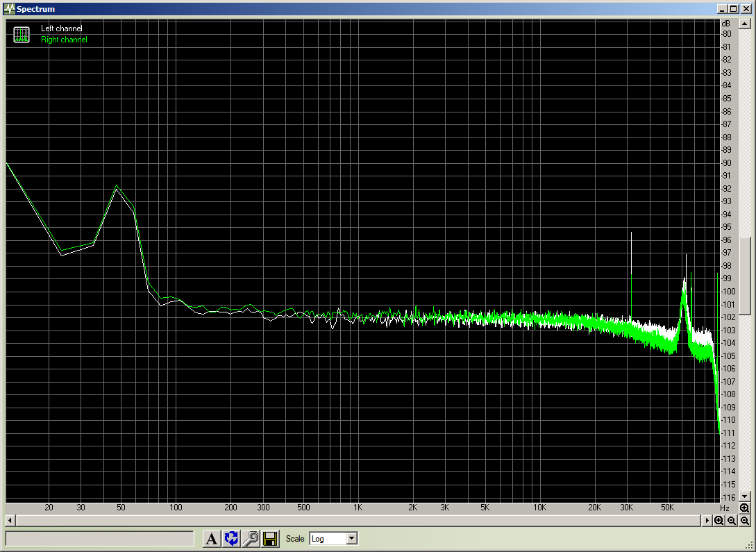Click the vertical scrollbar up arrow near dB

click(x=744, y=24)
